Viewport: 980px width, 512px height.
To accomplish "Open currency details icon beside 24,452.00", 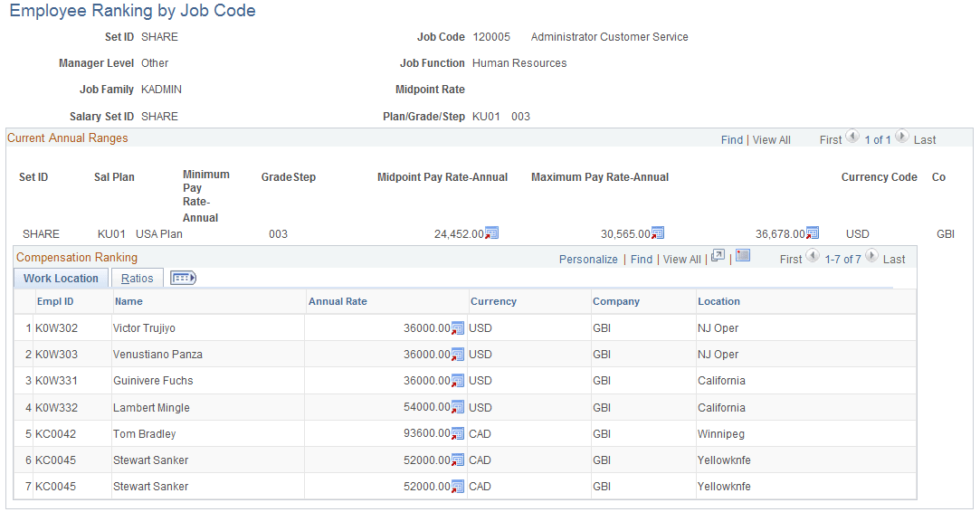I will (492, 233).
